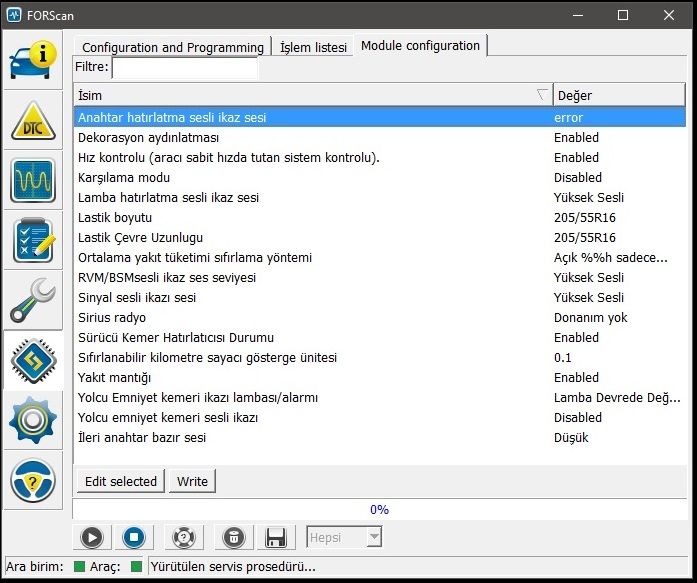Select the Sinyal sesli ikazı sesi row

[380, 297]
